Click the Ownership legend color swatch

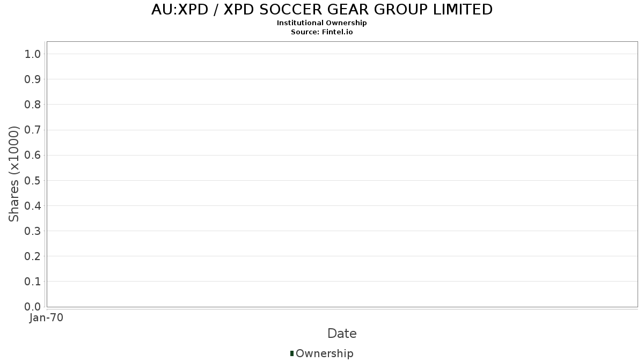pyautogui.click(x=292, y=353)
